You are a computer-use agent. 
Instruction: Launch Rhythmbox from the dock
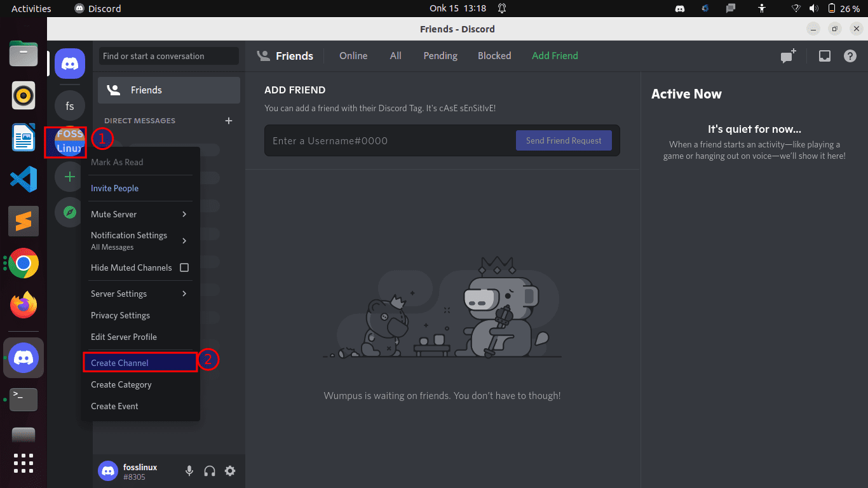24,97
